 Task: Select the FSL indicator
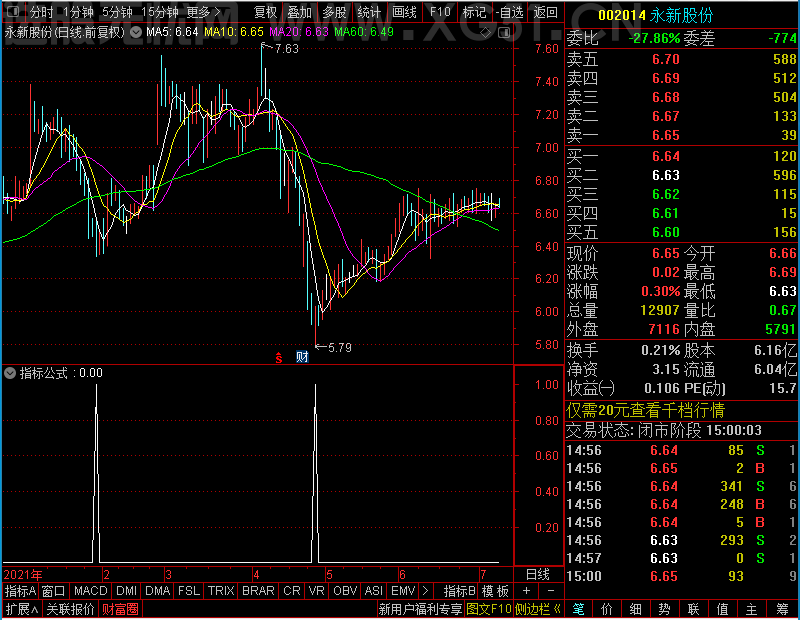click(188, 591)
